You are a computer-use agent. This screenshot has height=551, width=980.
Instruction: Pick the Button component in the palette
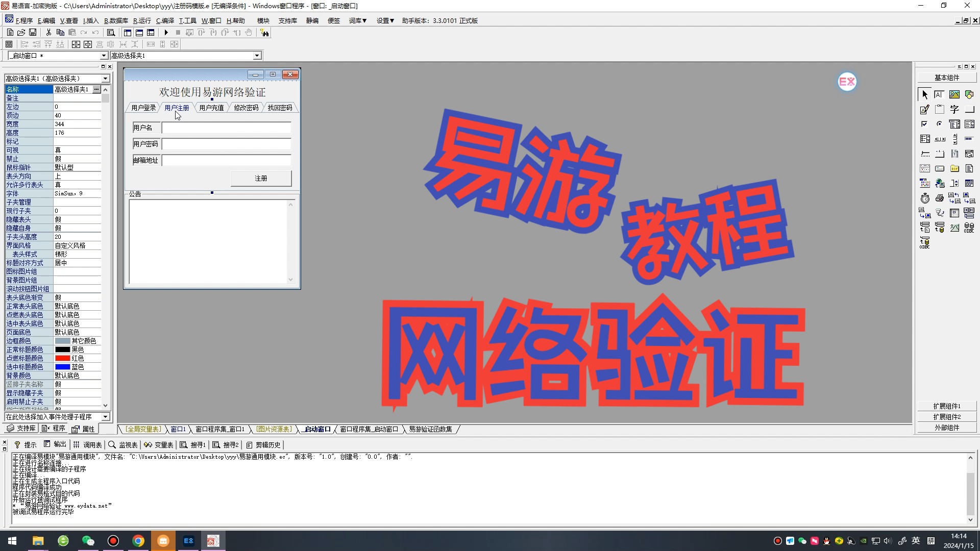pyautogui.click(x=969, y=109)
